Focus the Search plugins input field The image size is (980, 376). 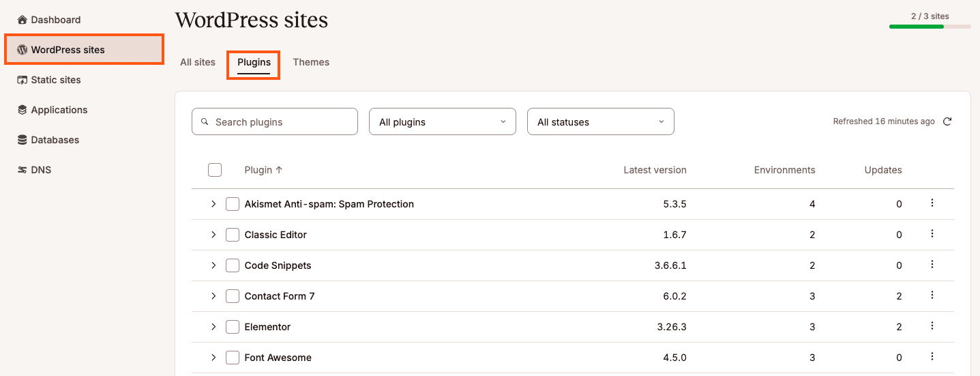(275, 121)
